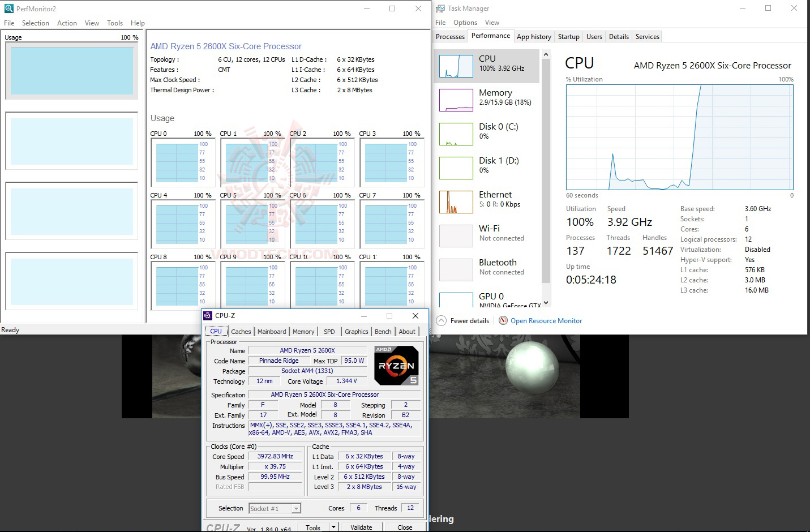Select Memory in Task Manager's performance sidebar
This screenshot has width=810, height=532.
pyautogui.click(x=487, y=100)
